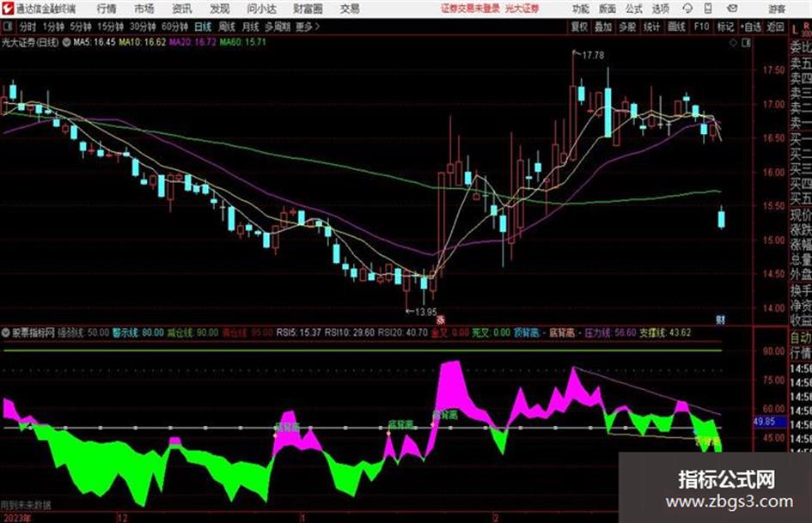812x523 pixels.
Task: Click the 财 marker icon on chart
Action: click(x=720, y=319)
